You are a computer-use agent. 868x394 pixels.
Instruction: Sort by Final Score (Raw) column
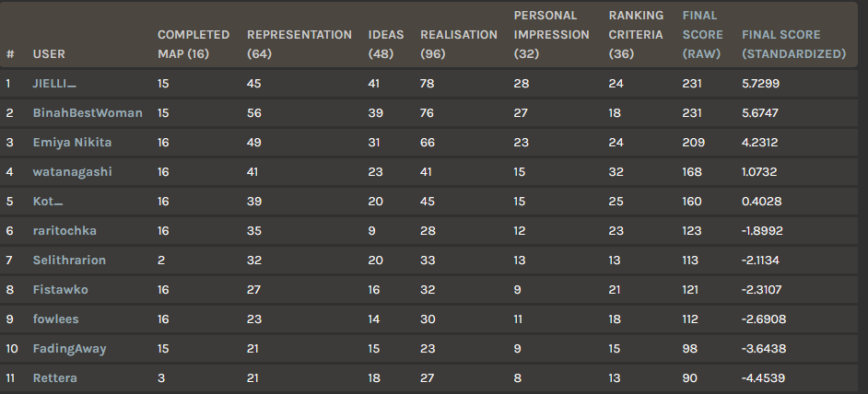702,34
